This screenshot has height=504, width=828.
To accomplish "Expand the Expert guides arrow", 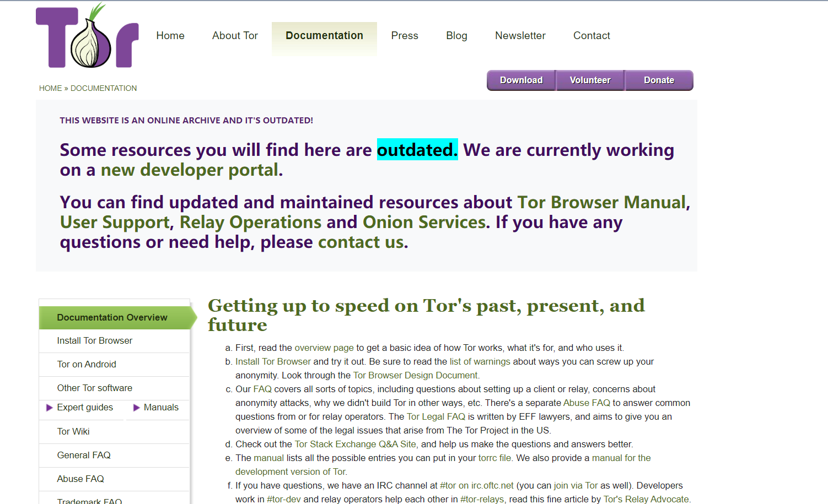I will coord(50,408).
